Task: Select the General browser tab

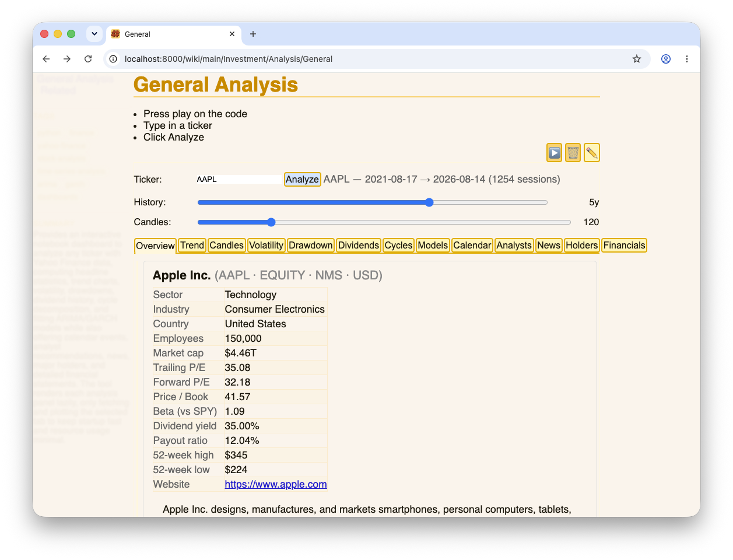Action: coord(174,34)
